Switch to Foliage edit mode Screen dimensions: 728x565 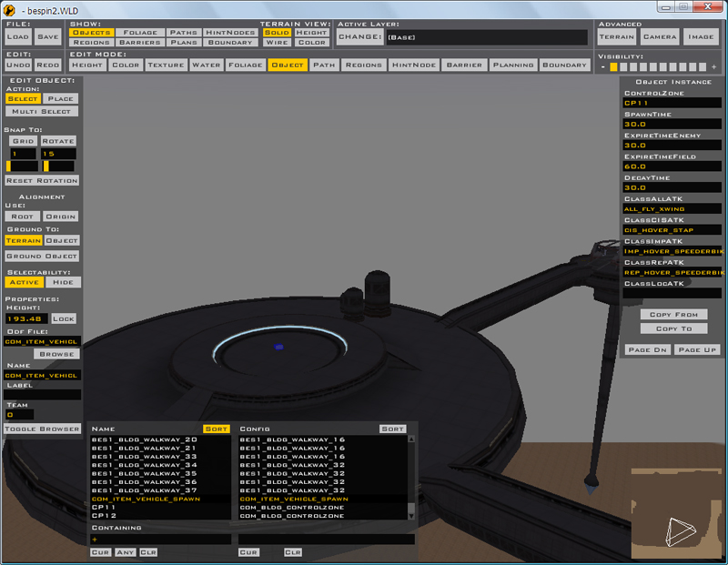tap(245, 65)
